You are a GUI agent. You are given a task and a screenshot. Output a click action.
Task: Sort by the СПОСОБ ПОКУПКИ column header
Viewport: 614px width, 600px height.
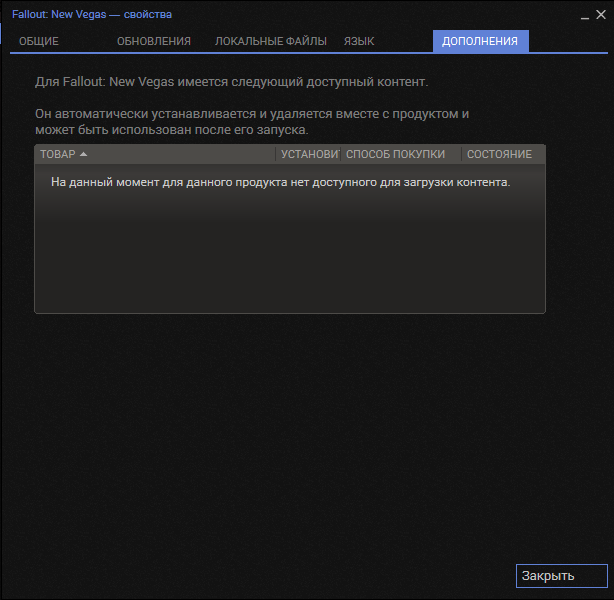coord(401,154)
